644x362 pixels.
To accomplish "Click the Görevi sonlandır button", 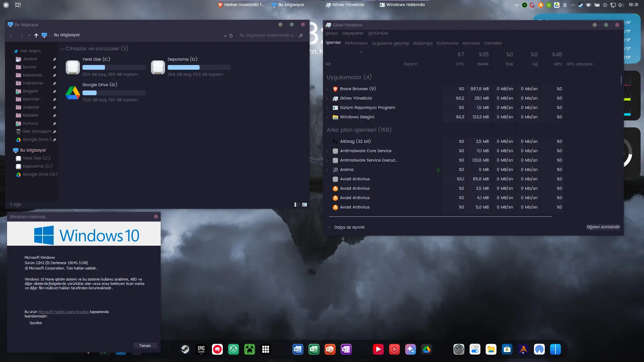I will point(603,227).
